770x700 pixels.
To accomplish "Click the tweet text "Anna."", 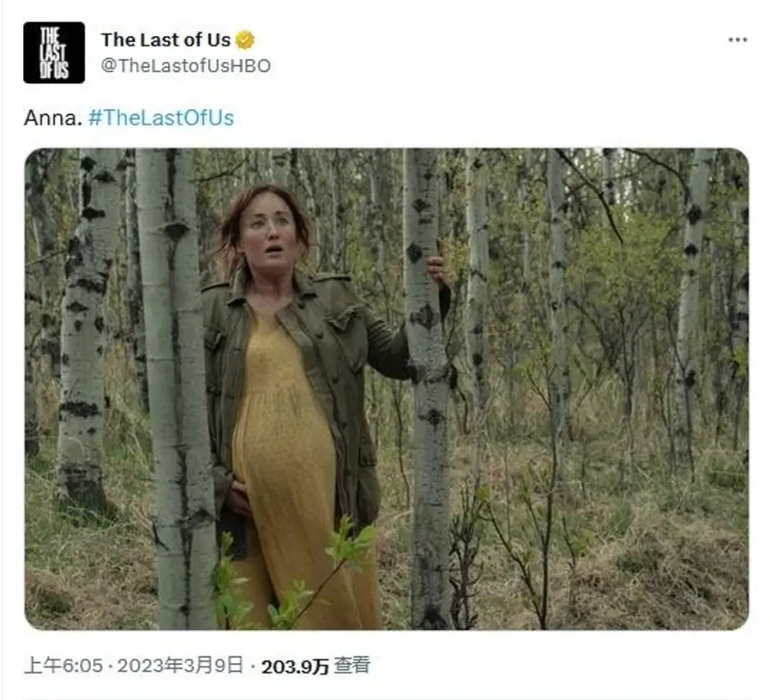I will click(x=53, y=118).
